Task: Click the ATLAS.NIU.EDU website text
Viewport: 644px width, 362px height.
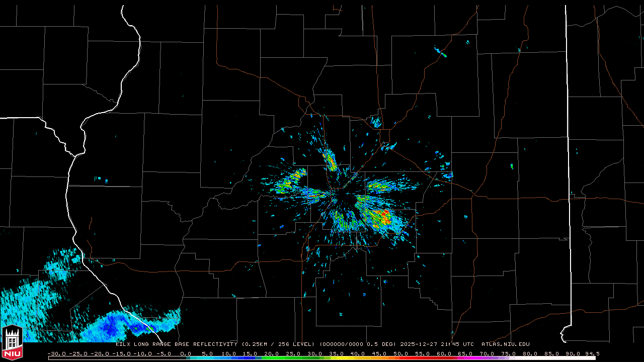Action: [505, 344]
